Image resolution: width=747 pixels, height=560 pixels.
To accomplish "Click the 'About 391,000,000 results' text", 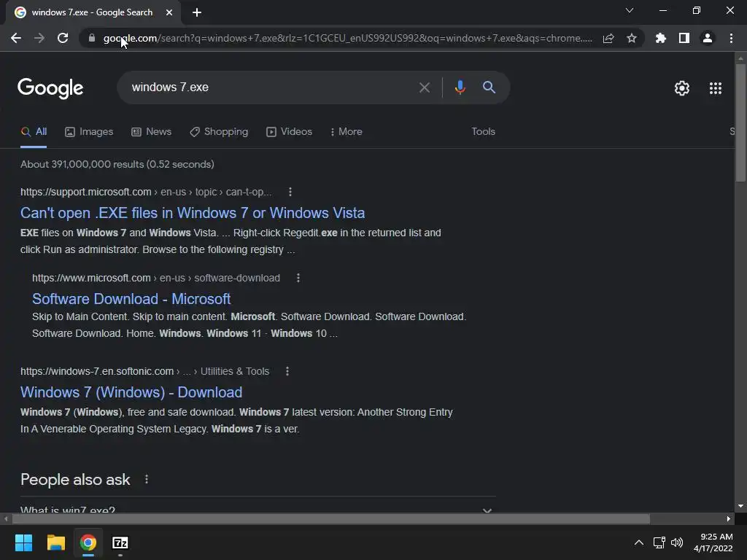I will [x=117, y=164].
